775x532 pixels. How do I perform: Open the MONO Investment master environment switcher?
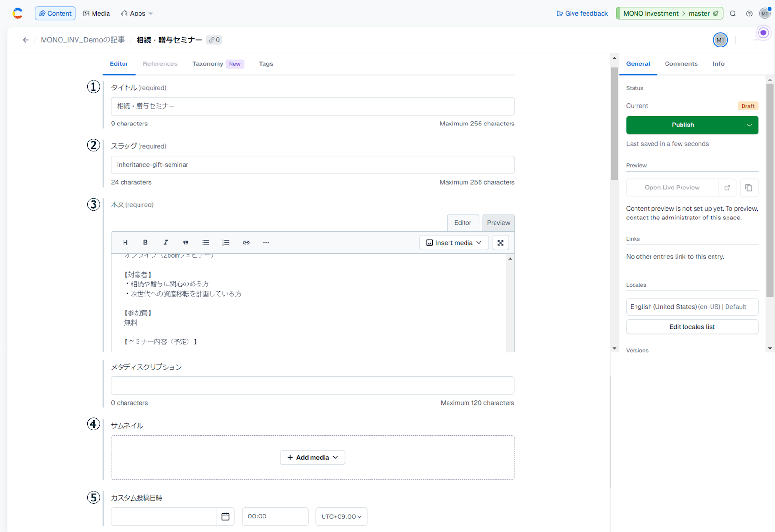669,14
